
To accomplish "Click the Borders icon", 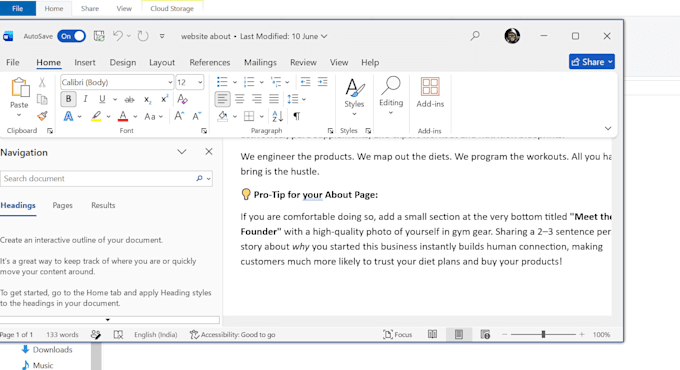I will tap(249, 116).
